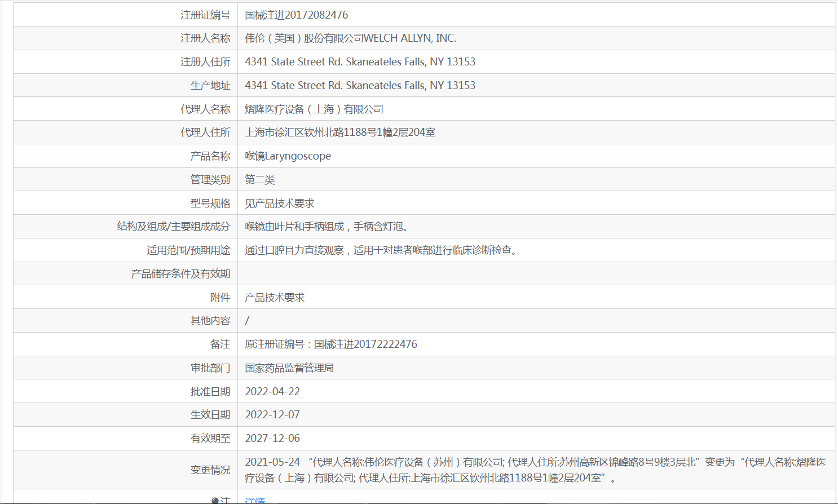Click the 结构及组成/主要组成成分 label
This screenshot has height=504, width=838.
174,227
